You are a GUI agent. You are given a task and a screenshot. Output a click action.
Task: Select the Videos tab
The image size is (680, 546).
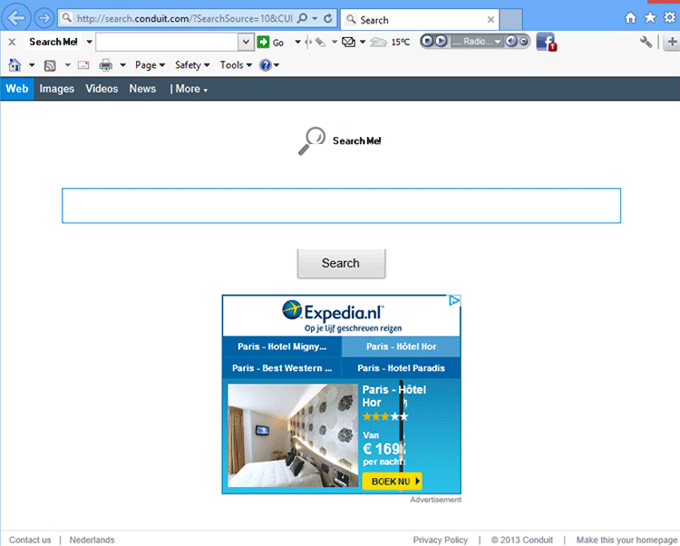(x=101, y=89)
